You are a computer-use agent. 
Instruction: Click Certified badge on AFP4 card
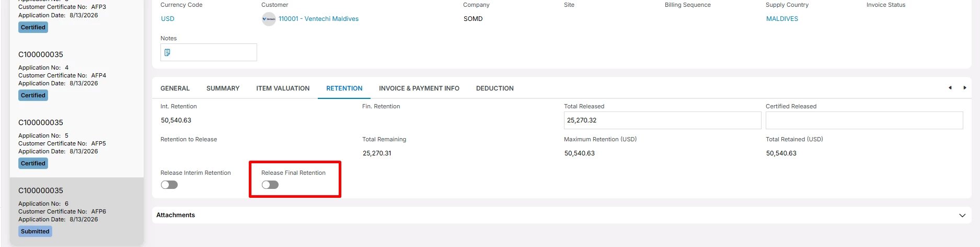coord(33,95)
